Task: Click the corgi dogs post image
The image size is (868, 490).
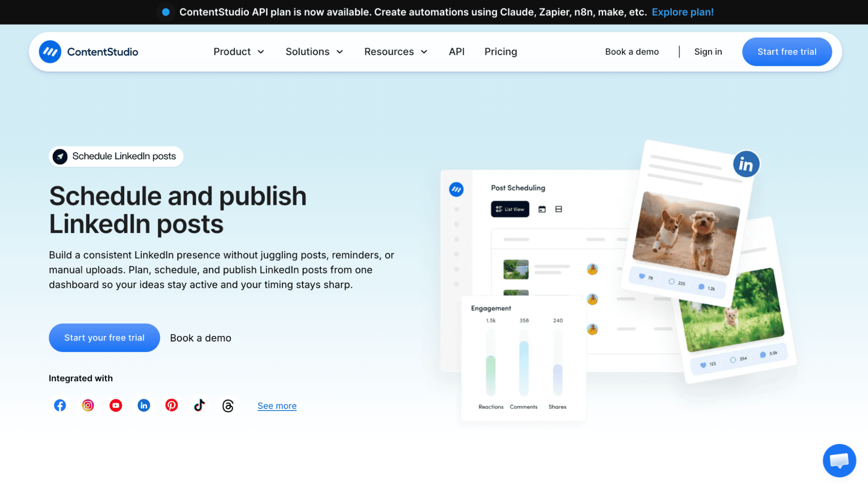Action: coord(686,233)
